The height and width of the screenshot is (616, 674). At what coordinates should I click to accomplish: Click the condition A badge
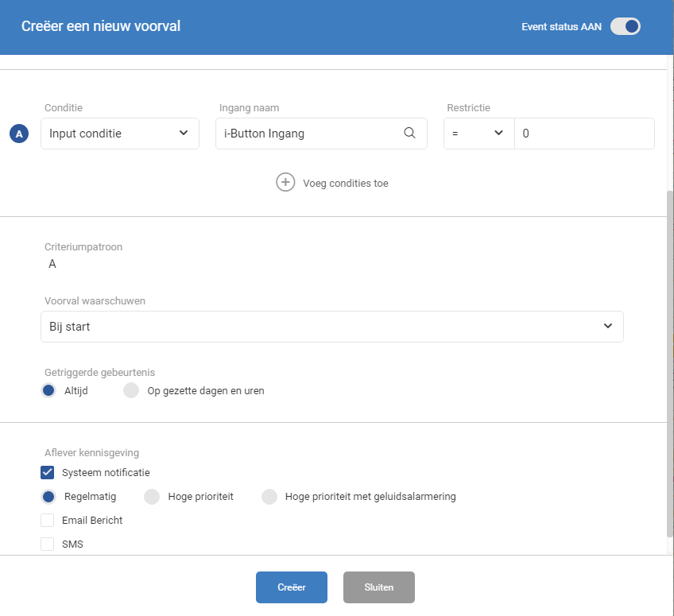pos(19,134)
